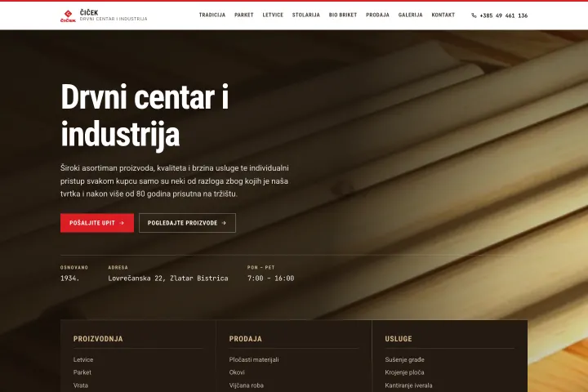
Task: Open Parket under Proizvodnja
Action: point(82,372)
